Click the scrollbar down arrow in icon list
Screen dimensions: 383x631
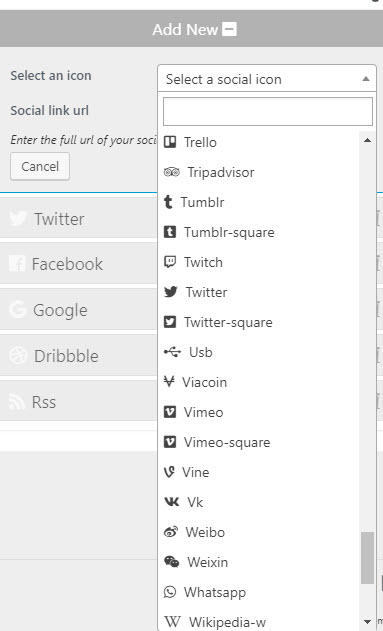367,622
